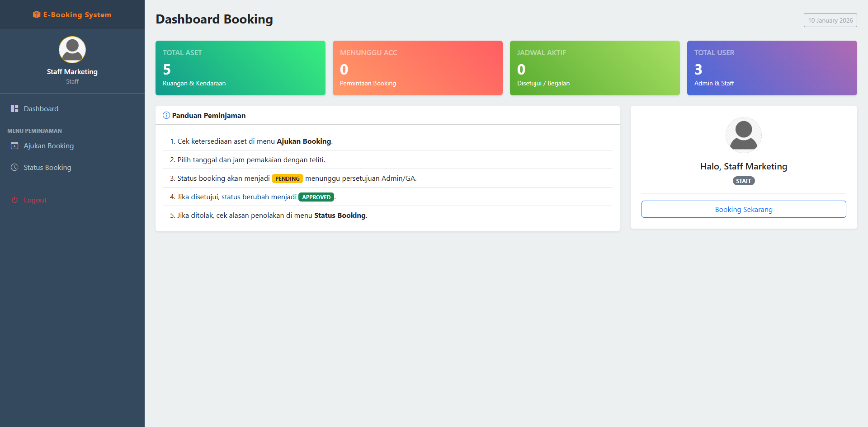Select the Dashboard grid icon in sidebar
Image resolution: width=868 pixels, height=427 pixels.
(14, 108)
